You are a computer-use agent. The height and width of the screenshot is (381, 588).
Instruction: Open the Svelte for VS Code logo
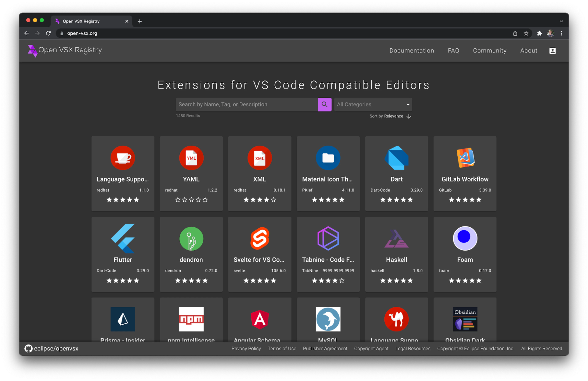pyautogui.click(x=260, y=238)
